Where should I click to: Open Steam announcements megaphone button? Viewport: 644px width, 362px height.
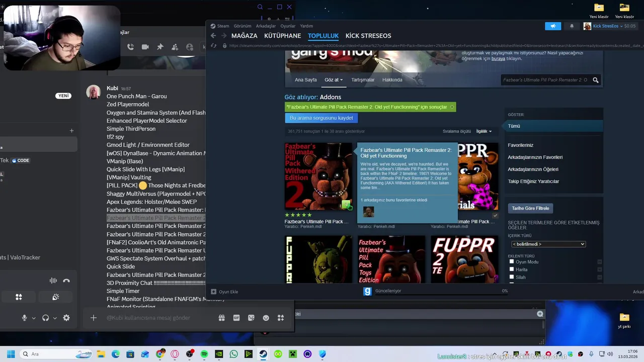[x=552, y=26]
